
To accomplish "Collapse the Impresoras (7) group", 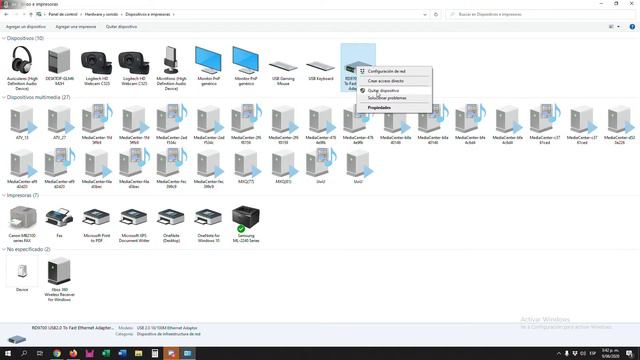I will 4,196.
